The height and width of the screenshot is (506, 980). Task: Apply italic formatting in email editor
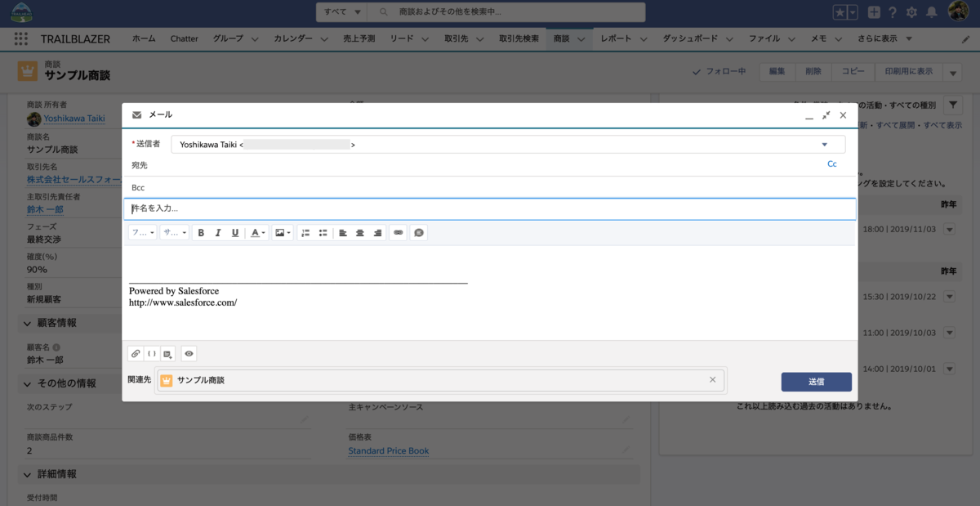[218, 233]
